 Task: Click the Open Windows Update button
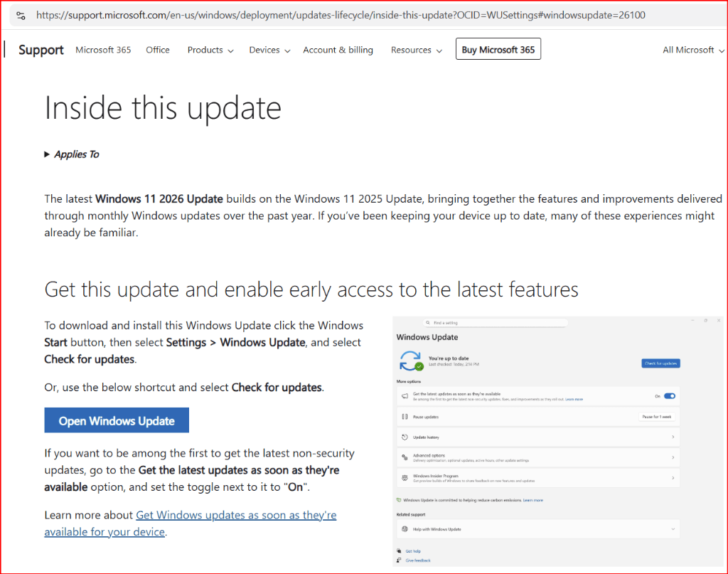tap(117, 420)
